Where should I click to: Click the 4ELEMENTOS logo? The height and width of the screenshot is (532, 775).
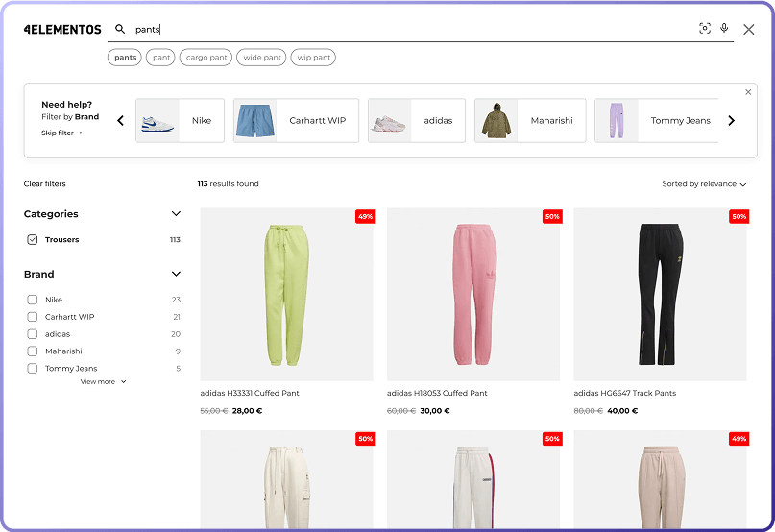click(62, 30)
